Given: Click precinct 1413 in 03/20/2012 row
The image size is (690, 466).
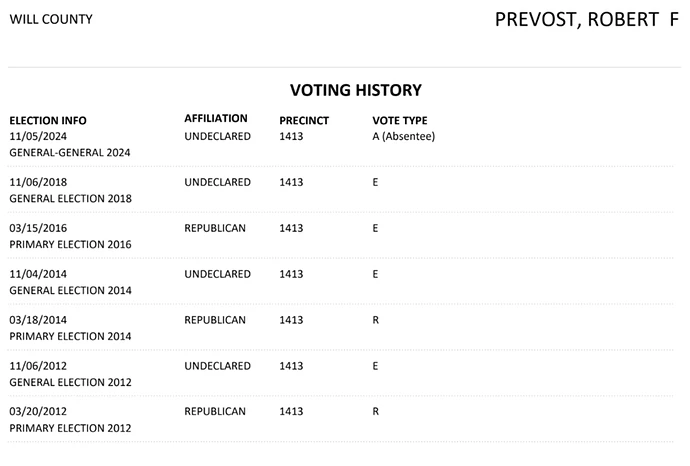Looking at the screenshot, I should pyautogui.click(x=291, y=411).
